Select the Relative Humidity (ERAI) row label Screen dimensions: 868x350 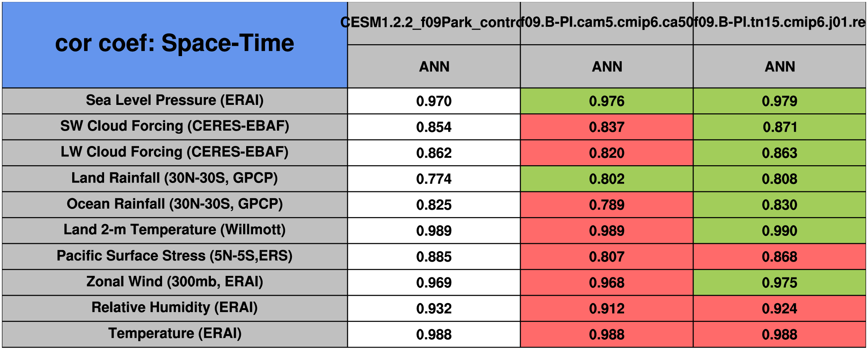click(x=175, y=308)
